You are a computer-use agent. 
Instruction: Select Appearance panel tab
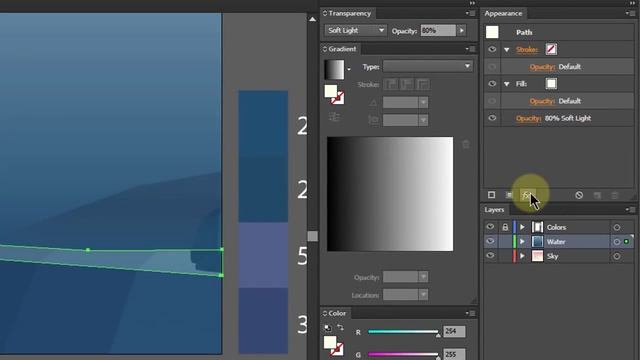click(x=503, y=13)
